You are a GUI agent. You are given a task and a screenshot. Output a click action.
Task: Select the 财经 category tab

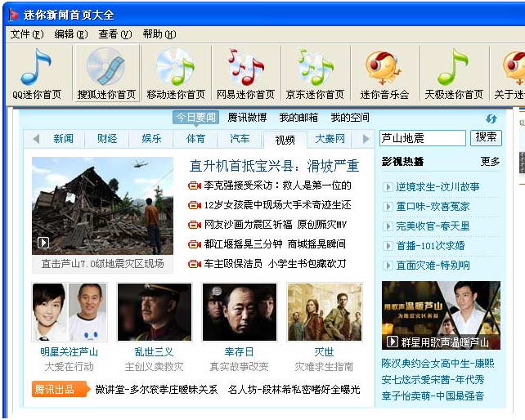point(107,139)
